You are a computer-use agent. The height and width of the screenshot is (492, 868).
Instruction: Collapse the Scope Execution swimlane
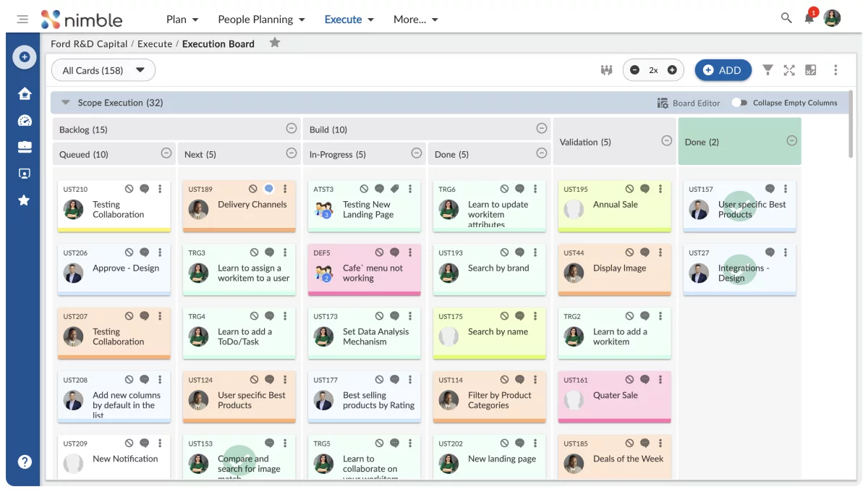click(x=65, y=102)
